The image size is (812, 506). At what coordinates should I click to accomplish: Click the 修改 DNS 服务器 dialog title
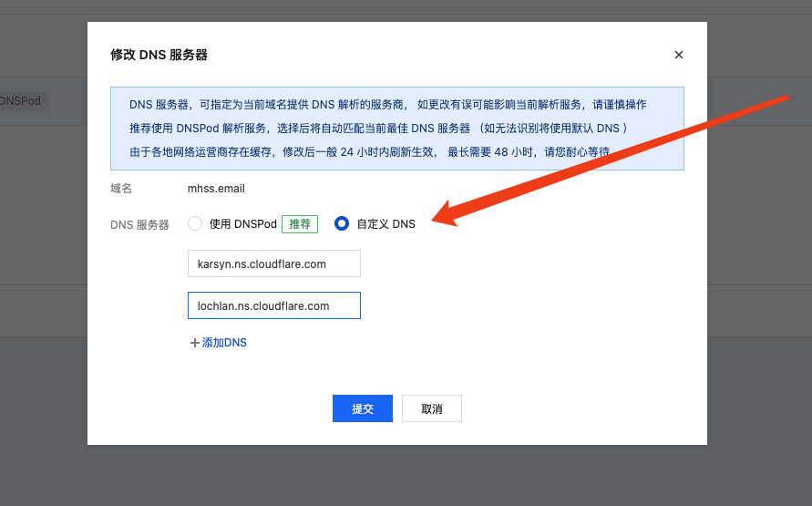(x=159, y=55)
